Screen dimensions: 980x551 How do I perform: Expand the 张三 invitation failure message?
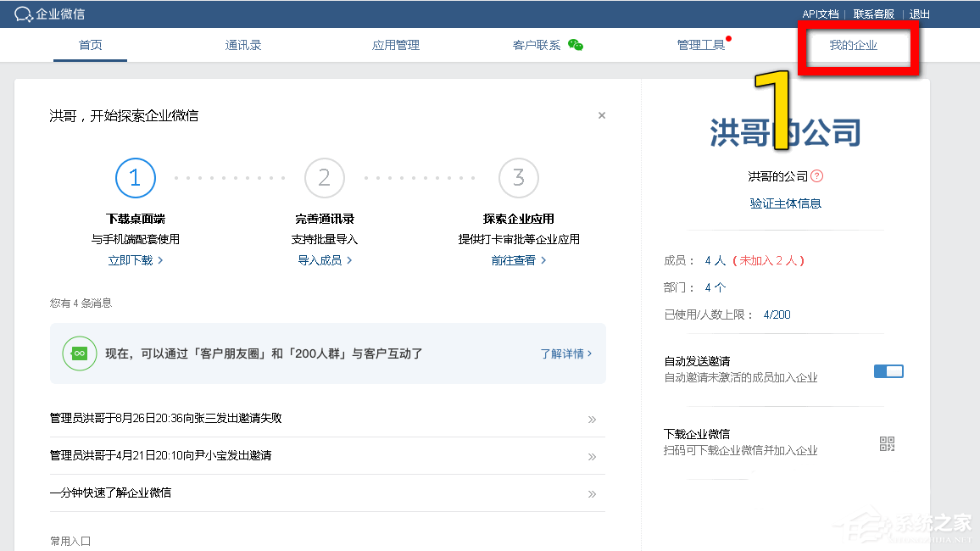[x=591, y=419]
